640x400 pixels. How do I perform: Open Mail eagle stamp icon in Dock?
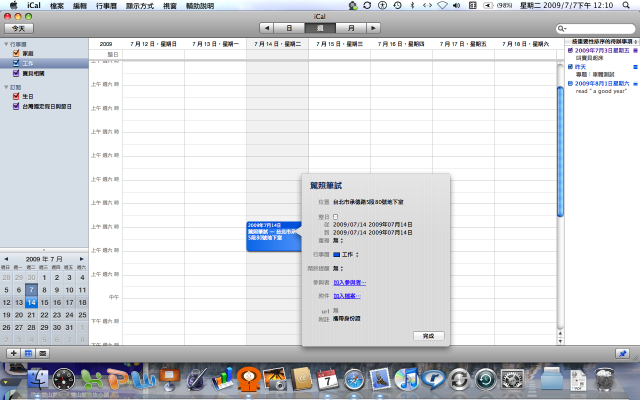380,379
